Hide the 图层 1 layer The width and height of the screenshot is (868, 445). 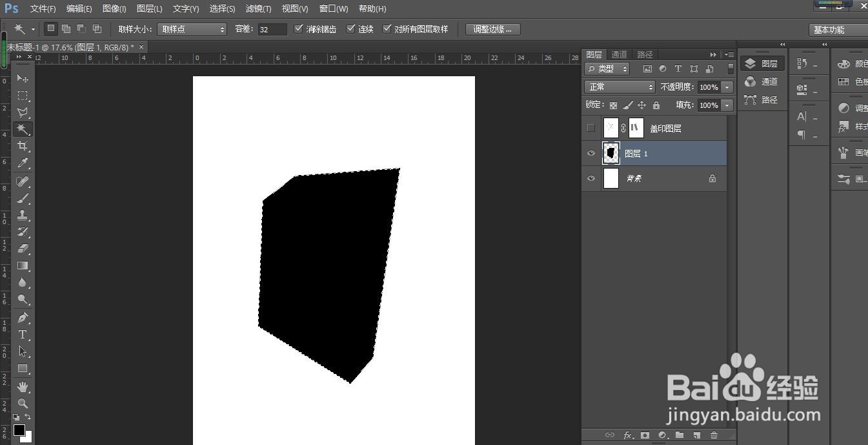pyautogui.click(x=591, y=153)
